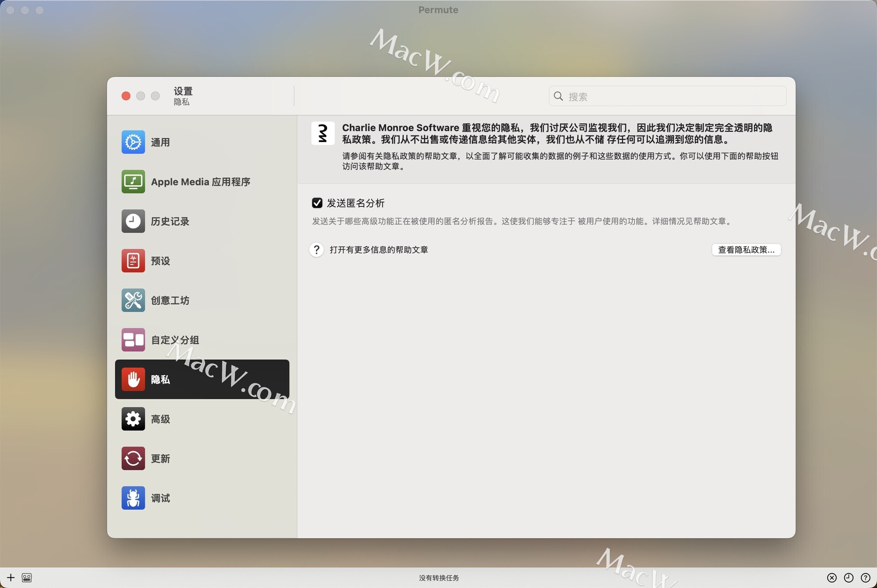Open the clock icon in status bar

coord(849,577)
